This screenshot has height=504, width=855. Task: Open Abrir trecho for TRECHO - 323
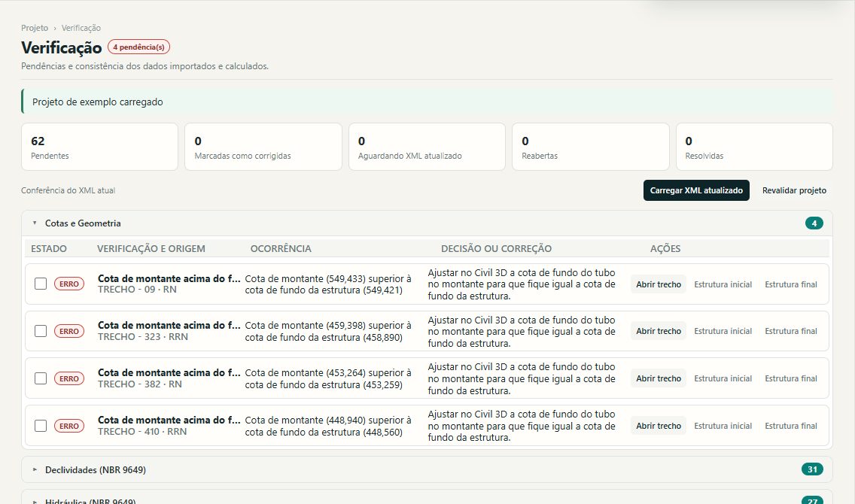coord(658,331)
